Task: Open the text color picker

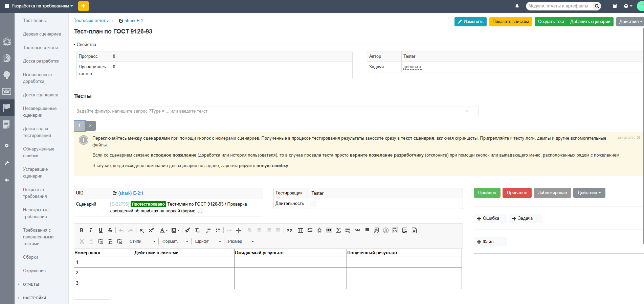Action: (164, 230)
